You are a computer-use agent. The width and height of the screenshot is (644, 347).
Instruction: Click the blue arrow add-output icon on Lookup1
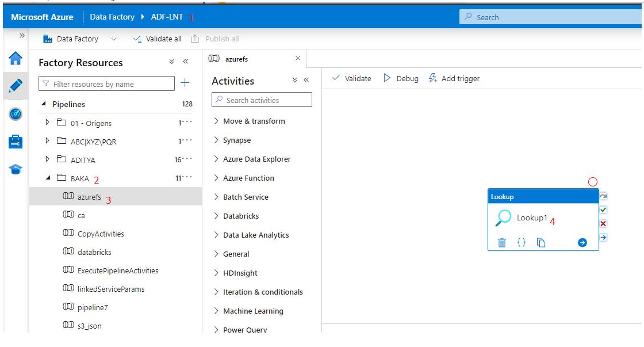click(582, 243)
